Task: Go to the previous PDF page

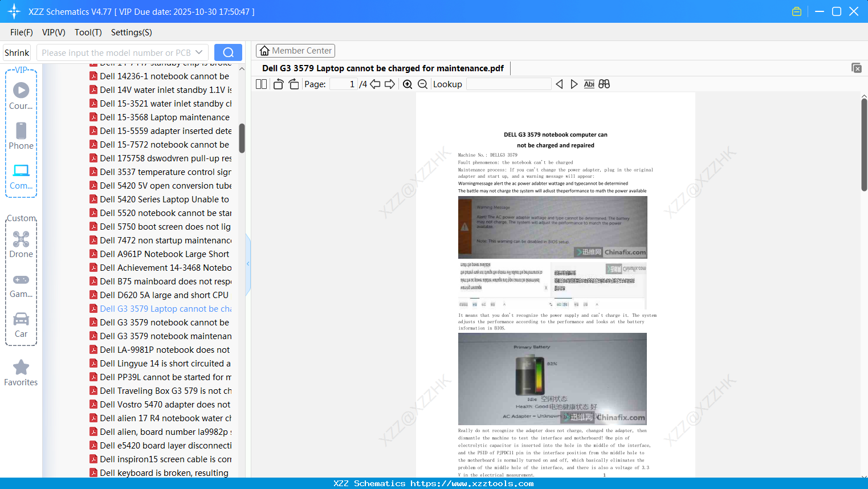Action: coord(375,84)
